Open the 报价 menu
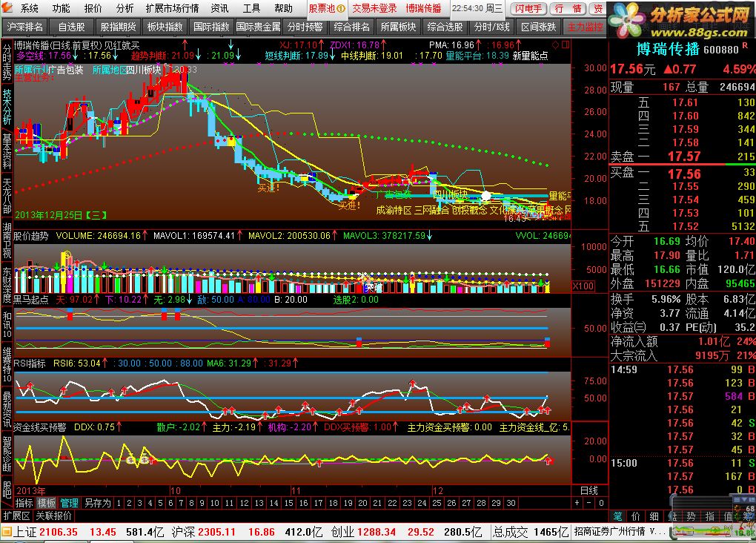Screen dimensions: 756x543 pos(93,8)
